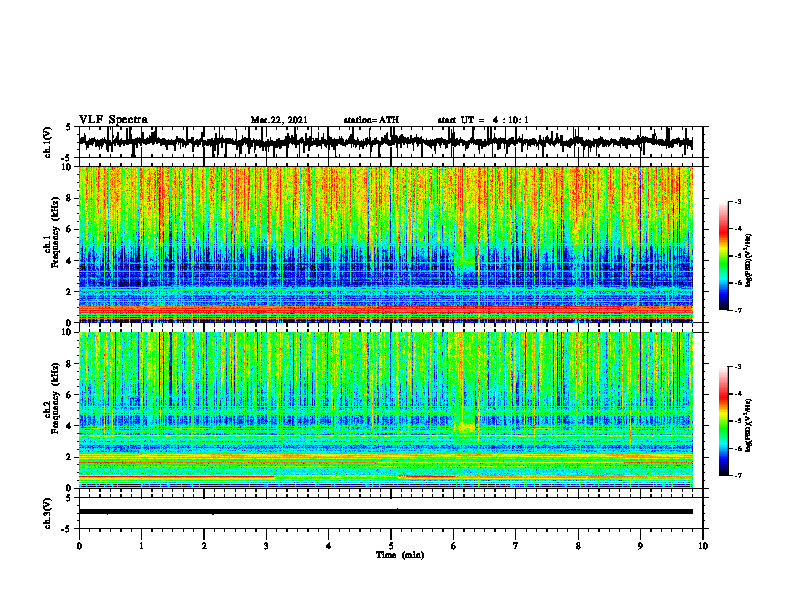Click the yellow-green emission burst near minute 6 in ch.2
792x612 pixels.
click(465, 427)
